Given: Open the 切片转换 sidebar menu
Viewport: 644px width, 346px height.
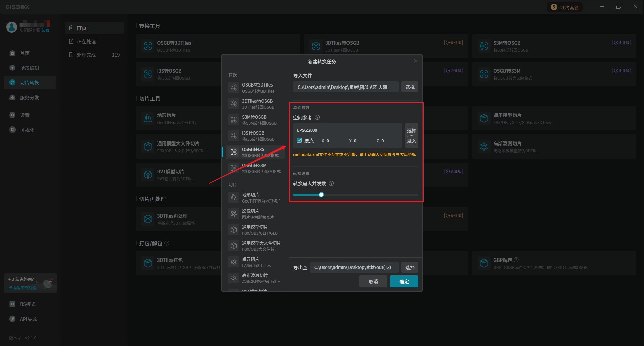Looking at the screenshot, I should point(30,83).
